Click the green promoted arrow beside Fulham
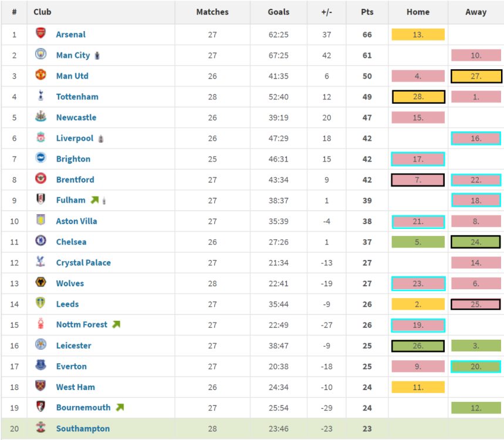The width and height of the screenshot is (504, 440). coord(94,200)
